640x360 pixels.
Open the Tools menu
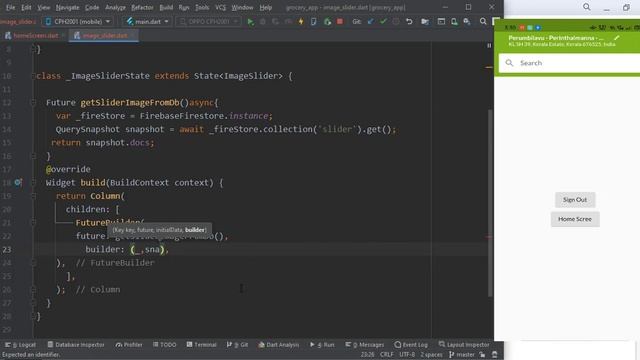[202, 7]
